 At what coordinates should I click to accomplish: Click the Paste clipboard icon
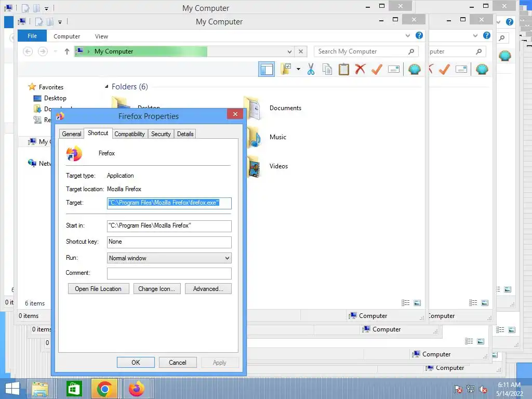[x=344, y=69]
